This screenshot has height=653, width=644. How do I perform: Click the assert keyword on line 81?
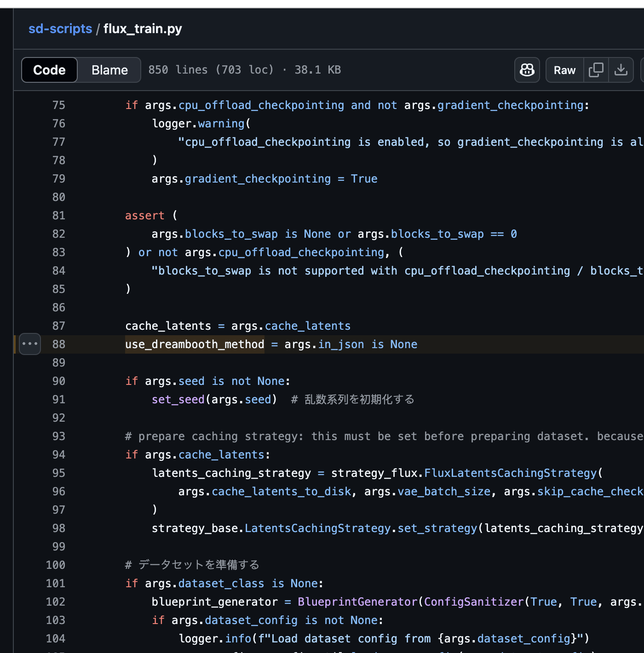pyautogui.click(x=144, y=216)
